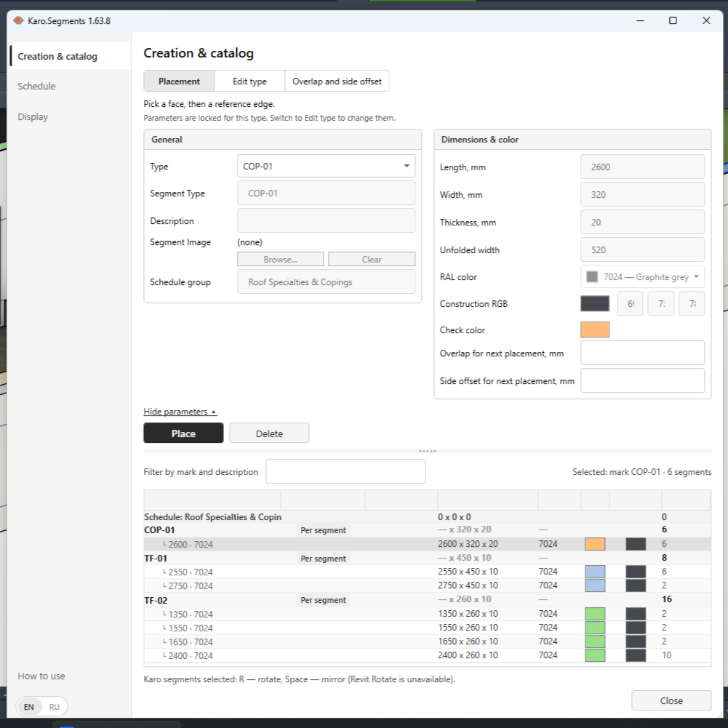
Task: Switch to the Edit type tab
Action: pos(249,81)
